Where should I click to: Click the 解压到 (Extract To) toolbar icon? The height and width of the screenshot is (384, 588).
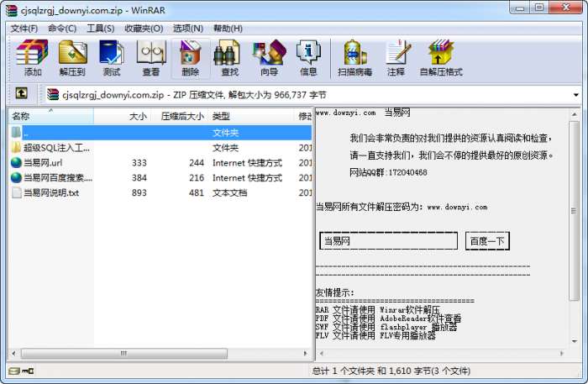tap(72, 58)
